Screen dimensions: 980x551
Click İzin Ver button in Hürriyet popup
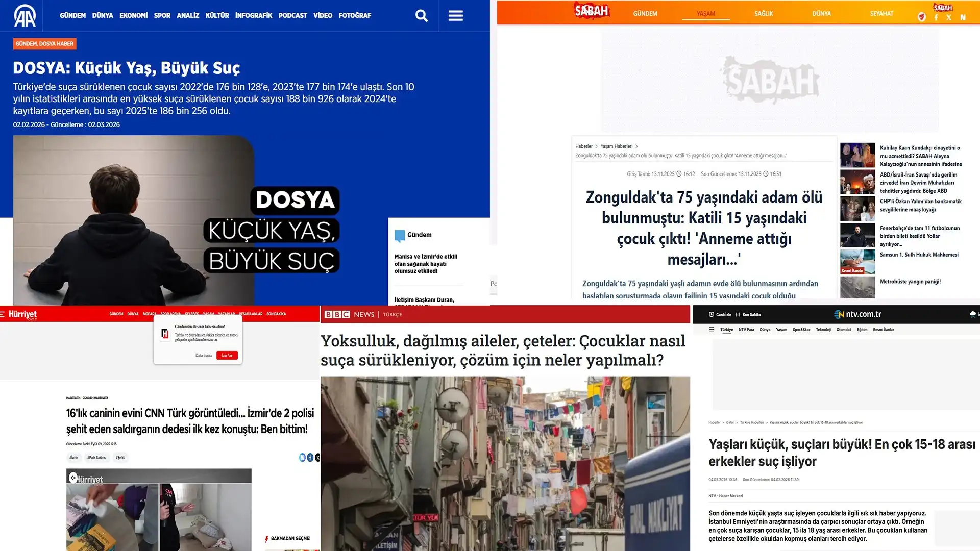pyautogui.click(x=227, y=356)
